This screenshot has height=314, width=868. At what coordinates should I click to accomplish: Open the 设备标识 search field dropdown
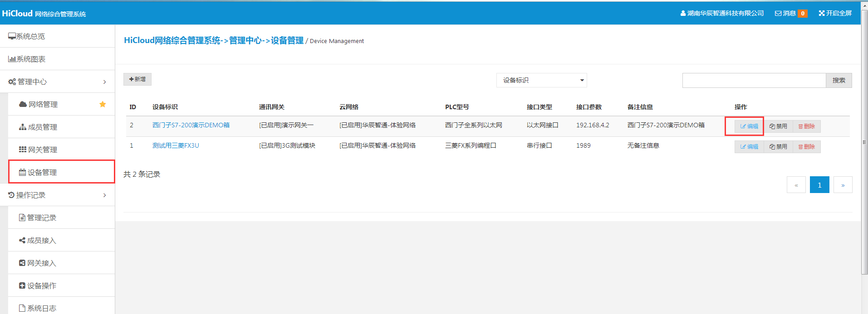[x=541, y=80]
